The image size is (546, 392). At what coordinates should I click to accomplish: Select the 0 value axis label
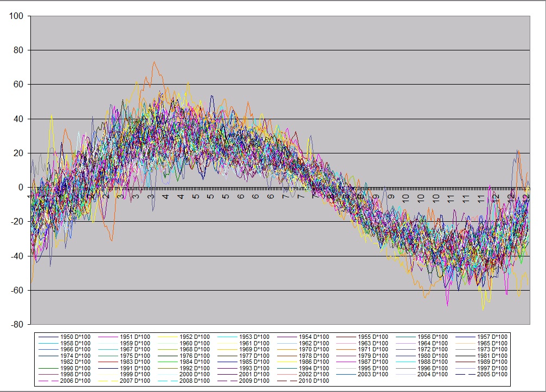point(21,188)
